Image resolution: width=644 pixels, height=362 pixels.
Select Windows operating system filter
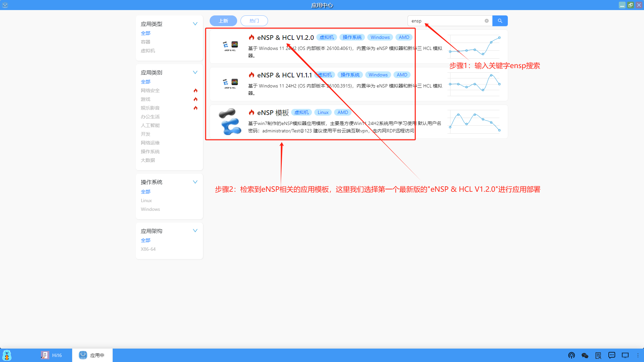click(150, 209)
